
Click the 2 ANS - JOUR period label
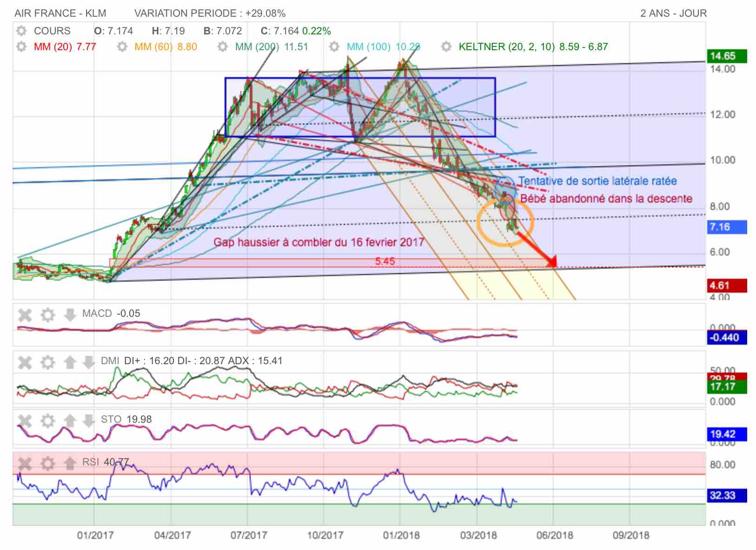(x=673, y=13)
